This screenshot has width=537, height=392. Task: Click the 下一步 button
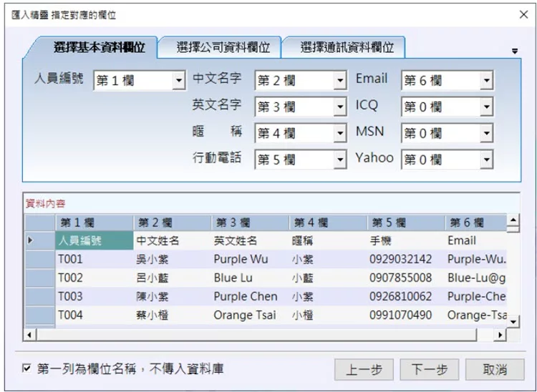(429, 369)
